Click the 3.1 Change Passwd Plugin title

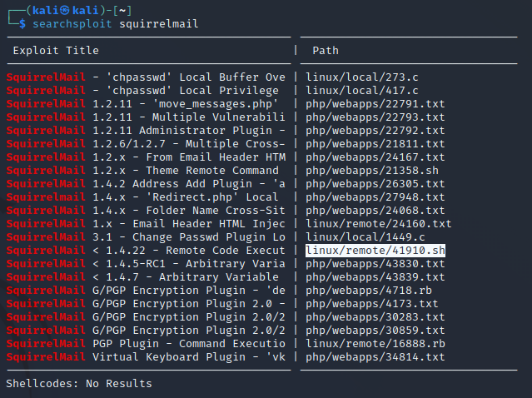146,236
